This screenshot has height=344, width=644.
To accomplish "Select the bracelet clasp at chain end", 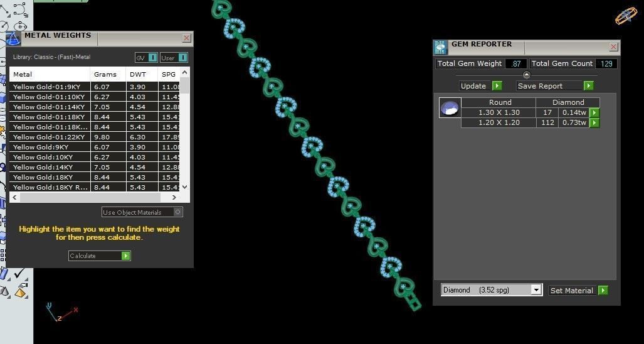I will [413, 303].
